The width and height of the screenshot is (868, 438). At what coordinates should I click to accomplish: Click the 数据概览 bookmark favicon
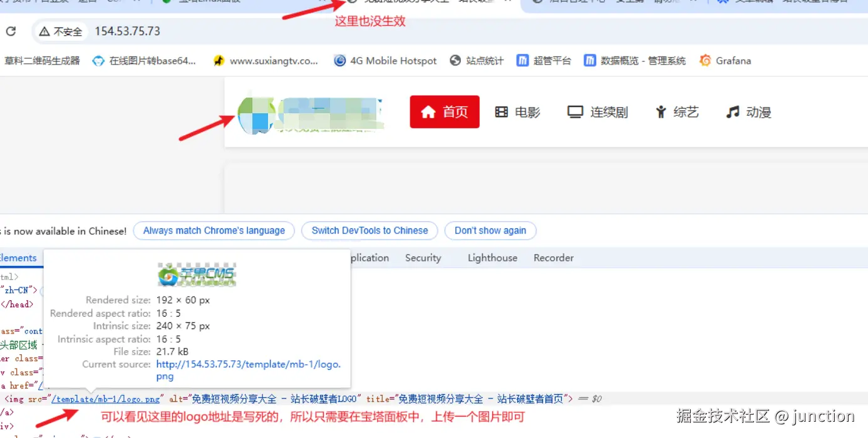589,61
